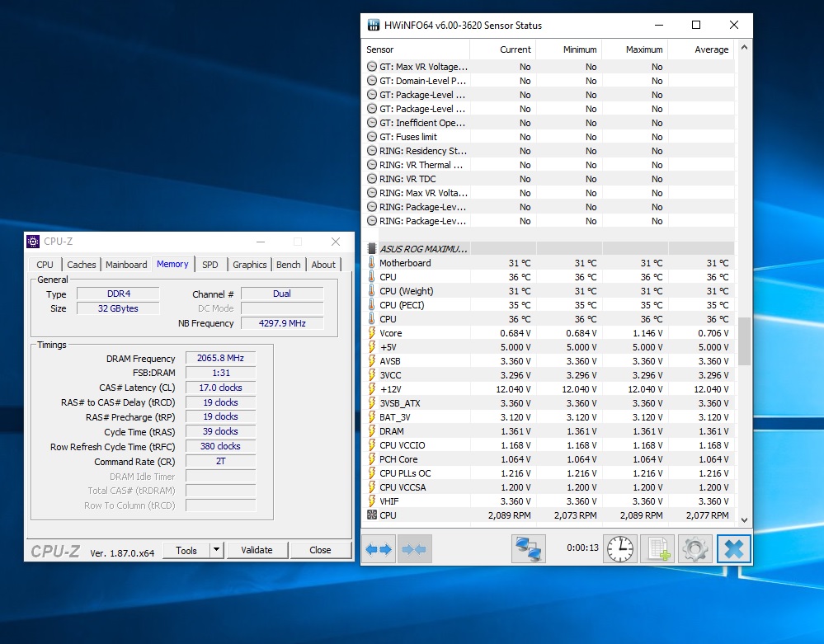The image size is (824, 644).
Task: Click the Minimum column header
Action: coord(568,49)
